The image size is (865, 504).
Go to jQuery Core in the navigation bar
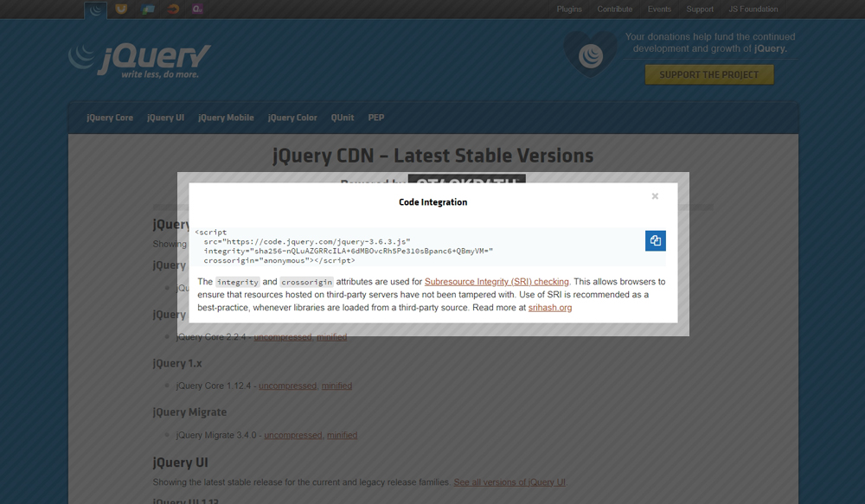point(110,118)
